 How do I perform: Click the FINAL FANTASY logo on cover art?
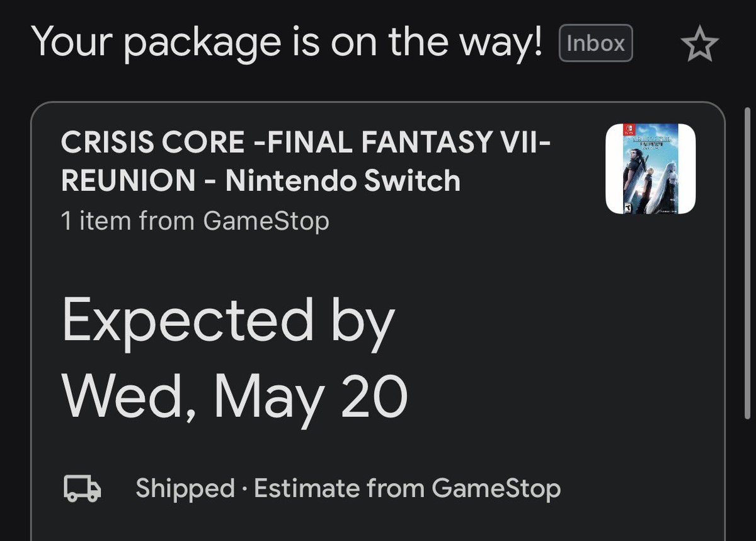pyautogui.click(x=651, y=143)
